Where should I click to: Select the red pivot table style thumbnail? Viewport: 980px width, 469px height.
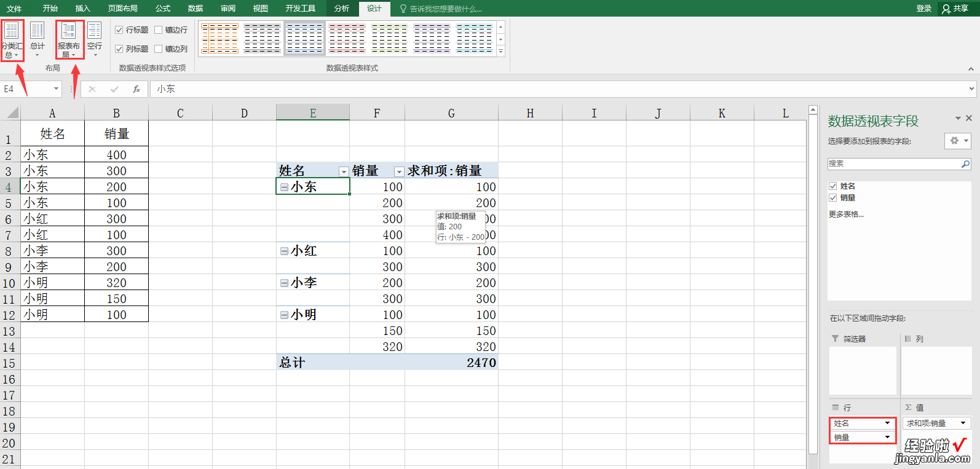pos(347,39)
